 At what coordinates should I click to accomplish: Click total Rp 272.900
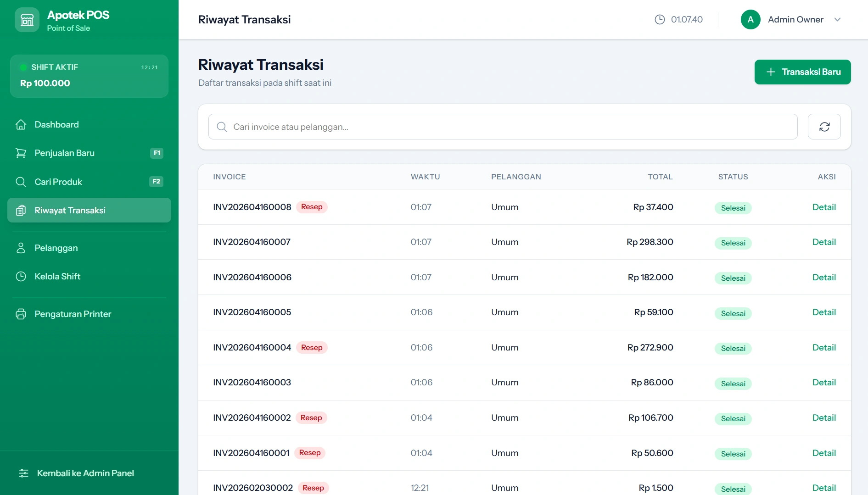(650, 347)
